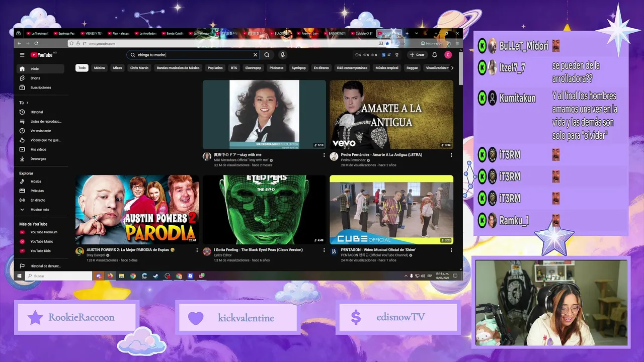Screen dimensions: 644x362
Task: Select the Pódcasts filter chip
Action: click(276, 68)
